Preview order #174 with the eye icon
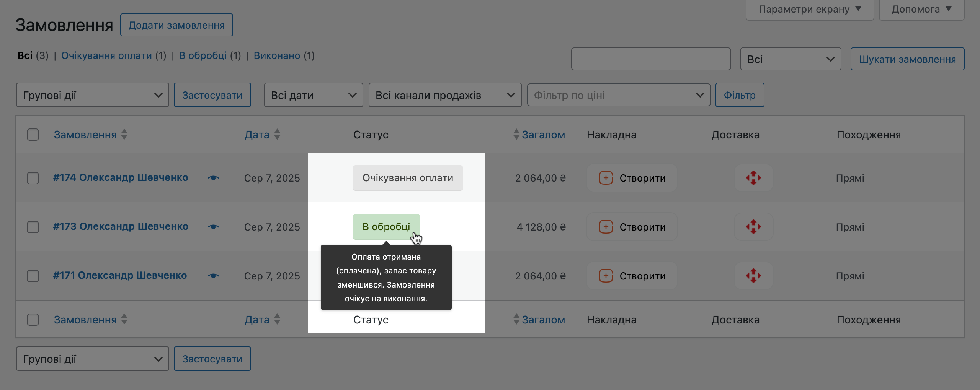Screen dimensions: 980x390 pyautogui.click(x=213, y=178)
